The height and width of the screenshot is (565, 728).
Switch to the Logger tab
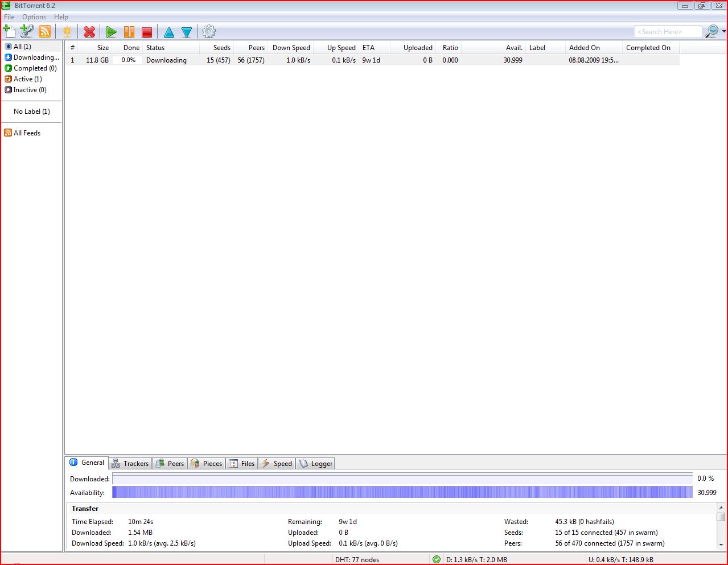pos(315,464)
